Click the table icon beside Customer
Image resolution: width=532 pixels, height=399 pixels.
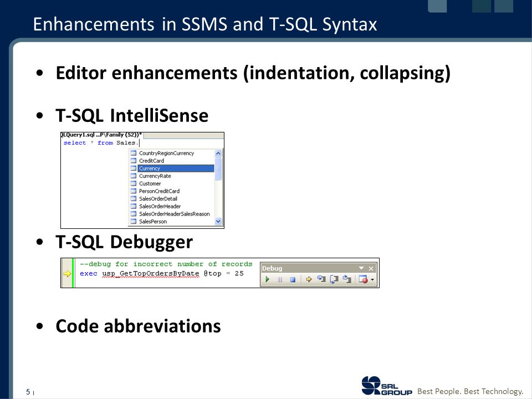134,183
